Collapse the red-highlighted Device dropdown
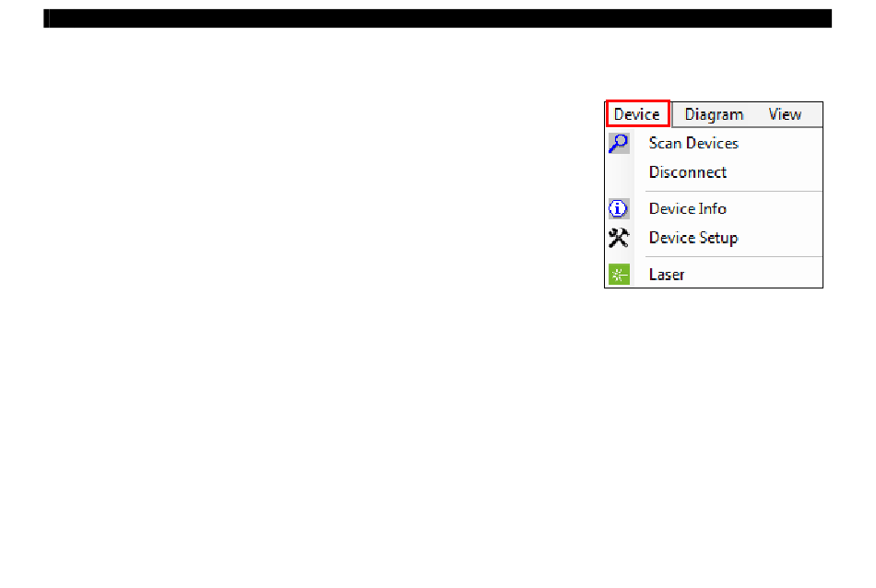Screen dimensions: 876x588 pos(637,114)
